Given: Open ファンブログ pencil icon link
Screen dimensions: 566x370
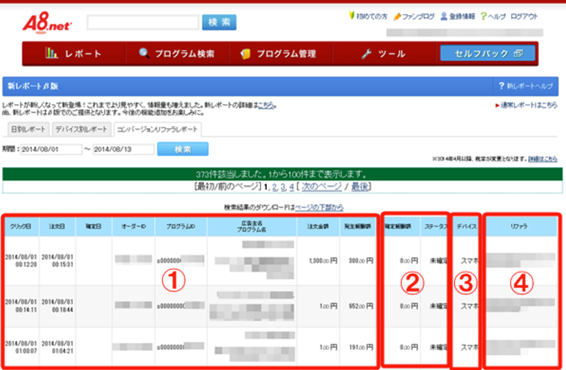Looking at the screenshot, I should (414, 17).
